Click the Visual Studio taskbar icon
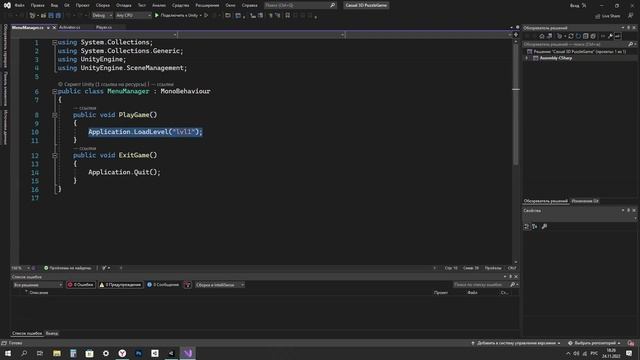Viewport: 640px width, 360px height. click(187, 353)
